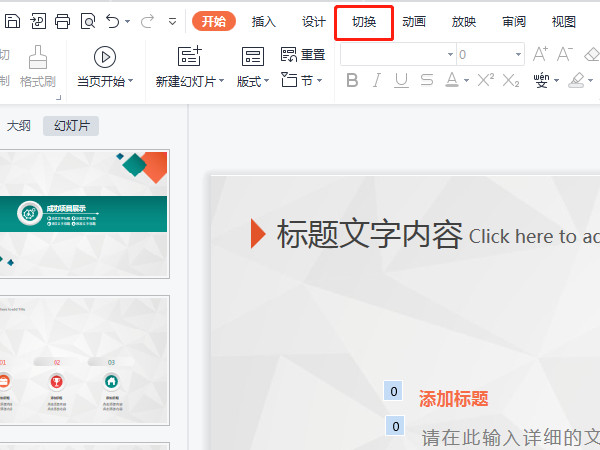Screen dimensions: 600x450
Task: Undo the last action
Action: tap(113, 21)
